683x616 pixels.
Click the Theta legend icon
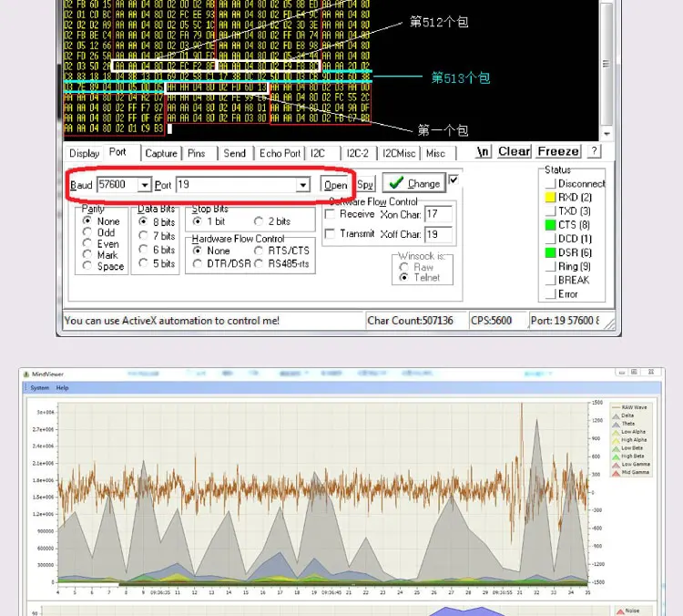pos(616,424)
